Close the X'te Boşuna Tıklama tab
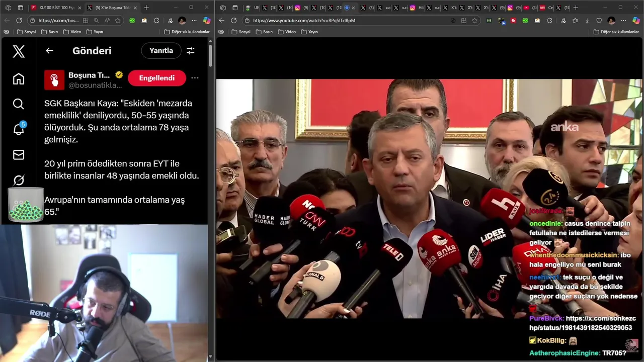The width and height of the screenshot is (644, 362). (x=135, y=8)
